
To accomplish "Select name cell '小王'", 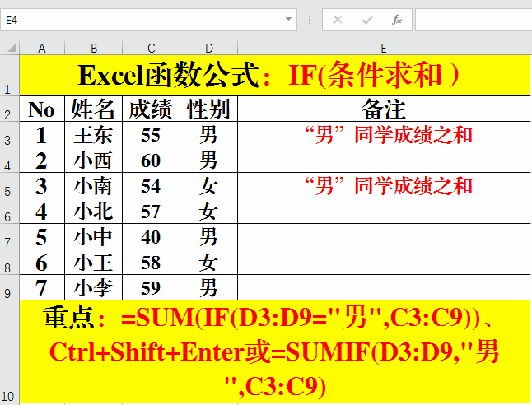I will (x=94, y=262).
